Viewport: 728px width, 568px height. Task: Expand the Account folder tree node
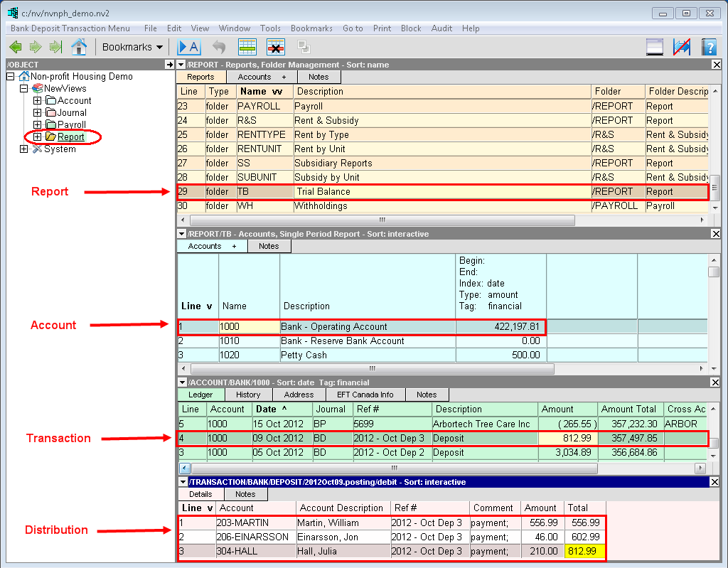(38, 101)
